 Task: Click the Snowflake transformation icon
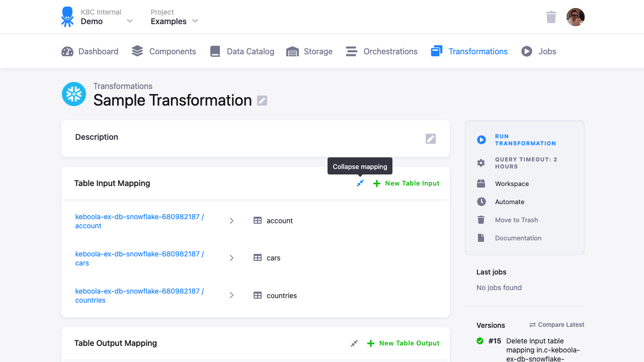[74, 94]
